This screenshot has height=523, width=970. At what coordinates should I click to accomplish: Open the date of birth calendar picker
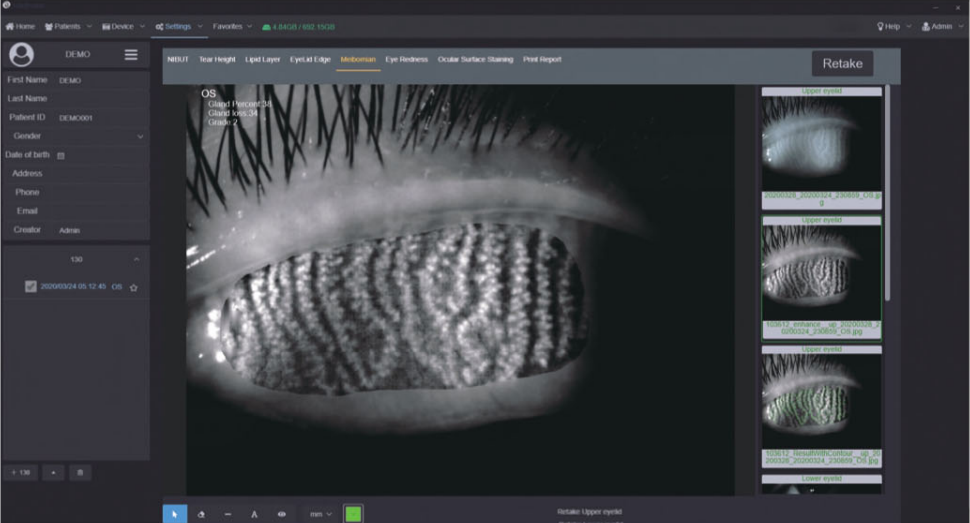61,155
